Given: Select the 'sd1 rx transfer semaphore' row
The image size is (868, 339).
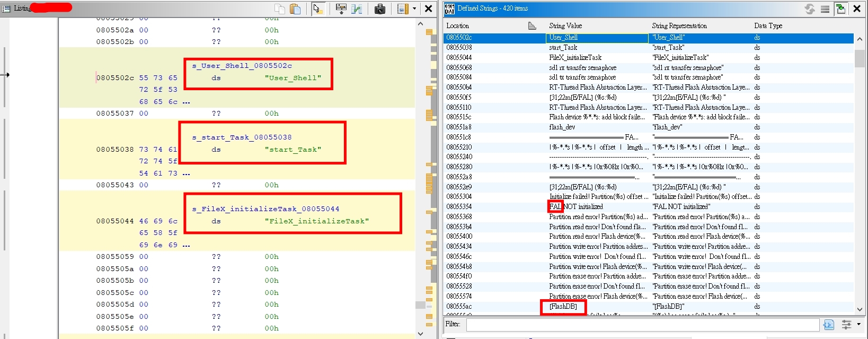Looking at the screenshot, I should coord(649,67).
